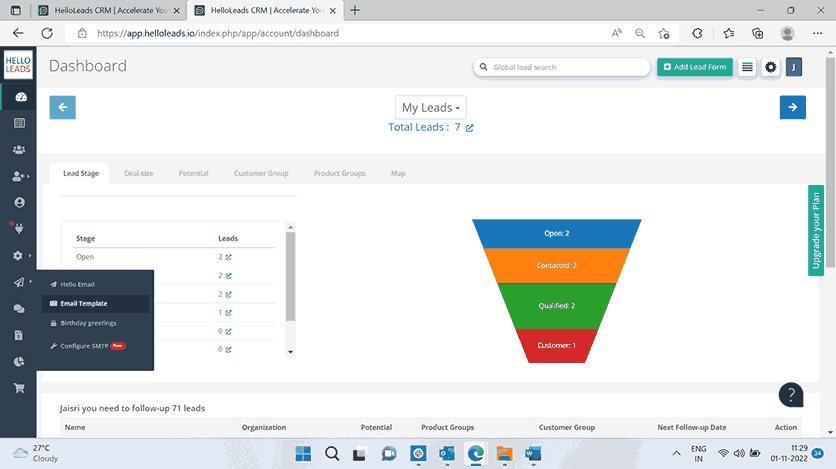Open the document report icon in sidebar
The height and width of the screenshot is (469, 836).
(x=19, y=335)
